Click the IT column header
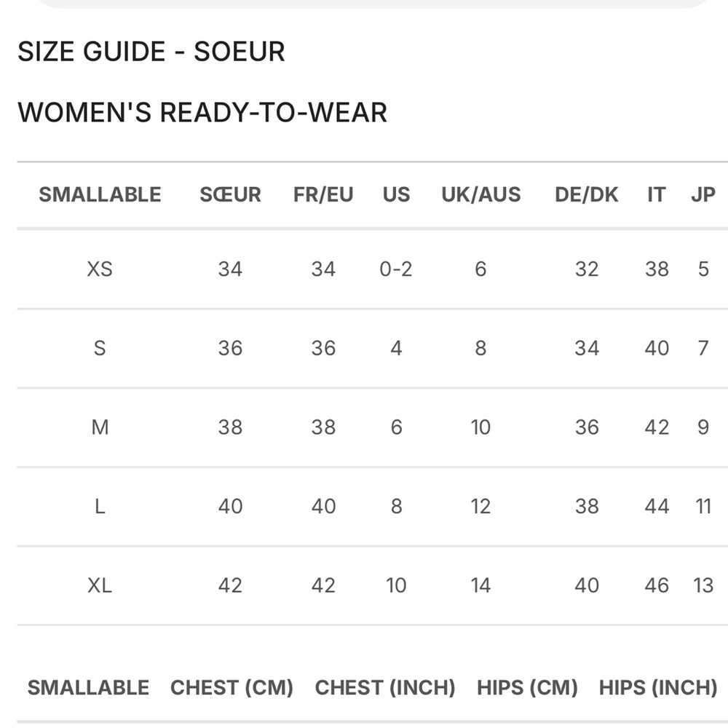Viewport: 728px width, 728px height. 657,194
